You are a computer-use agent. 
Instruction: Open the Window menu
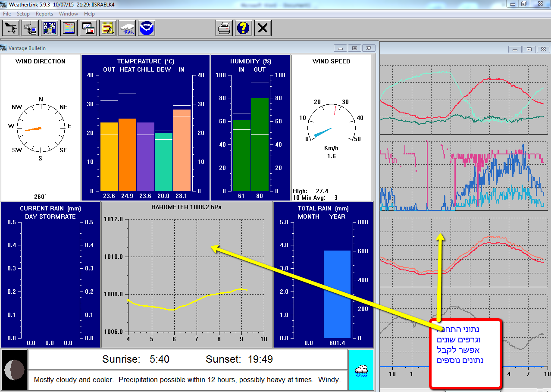(x=69, y=14)
